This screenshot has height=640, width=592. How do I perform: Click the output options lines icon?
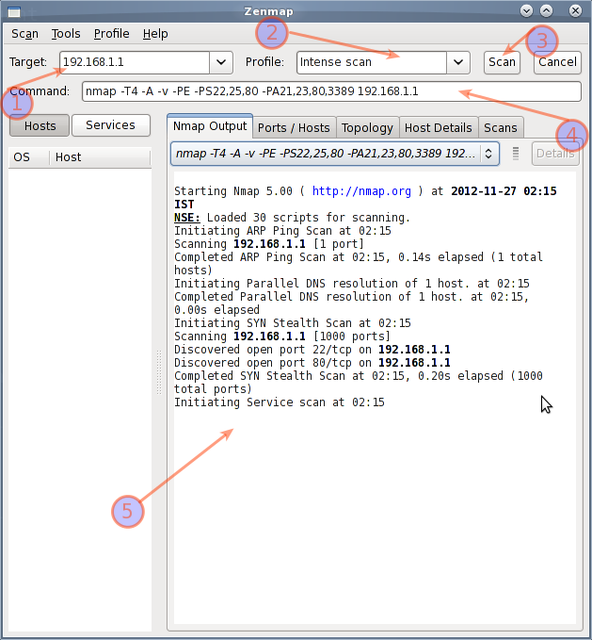click(x=516, y=153)
